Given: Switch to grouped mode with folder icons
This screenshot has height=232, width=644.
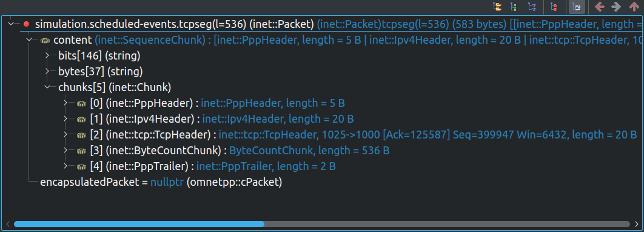Looking at the screenshot, I should [x=497, y=7].
